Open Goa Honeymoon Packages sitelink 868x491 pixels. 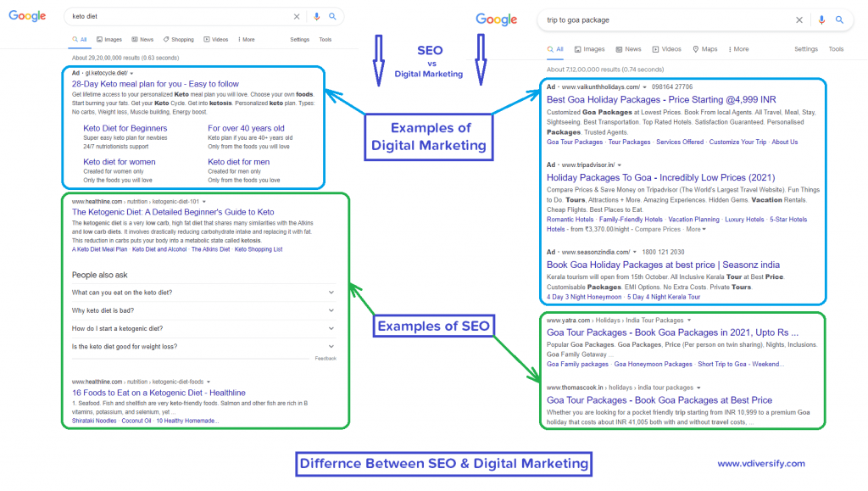[653, 365]
